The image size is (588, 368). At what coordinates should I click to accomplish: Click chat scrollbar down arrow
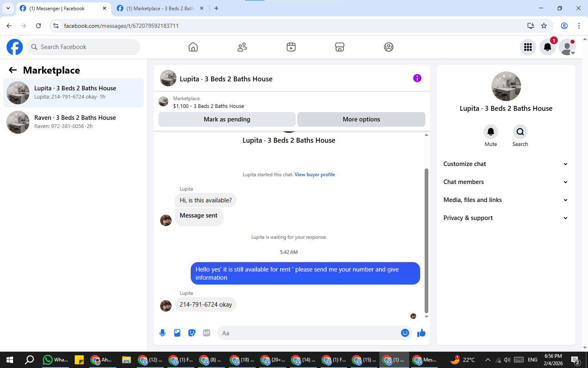pos(426,317)
